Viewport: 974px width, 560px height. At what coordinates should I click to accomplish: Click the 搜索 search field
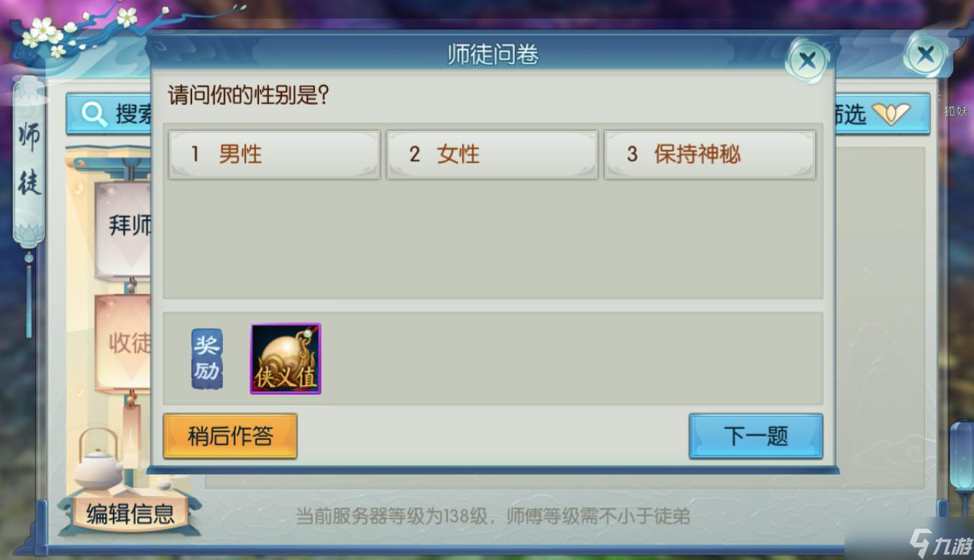tap(109, 114)
